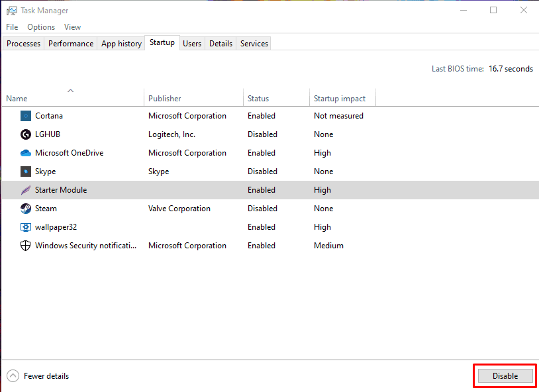Click the Task Manager title bar icon

click(11, 11)
